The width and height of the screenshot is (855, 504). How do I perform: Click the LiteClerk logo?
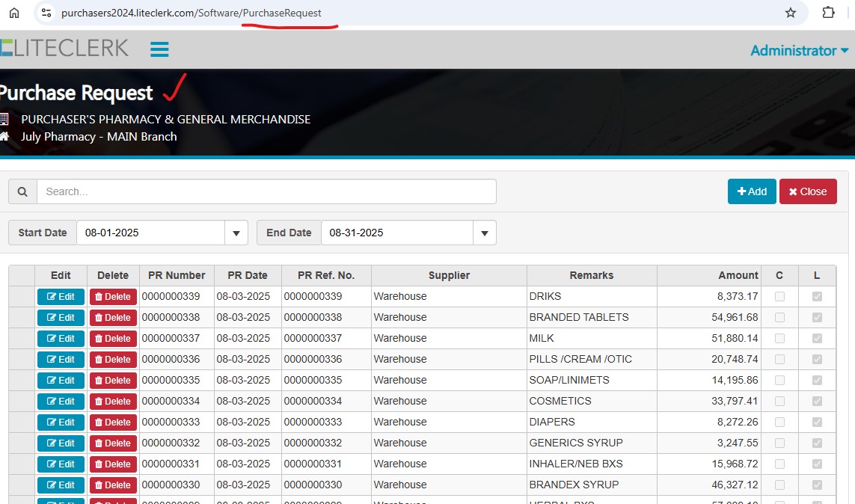click(x=64, y=49)
